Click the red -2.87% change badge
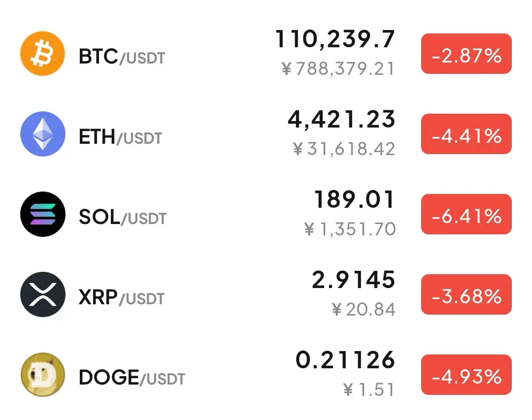The image size is (532, 420). coord(466,54)
